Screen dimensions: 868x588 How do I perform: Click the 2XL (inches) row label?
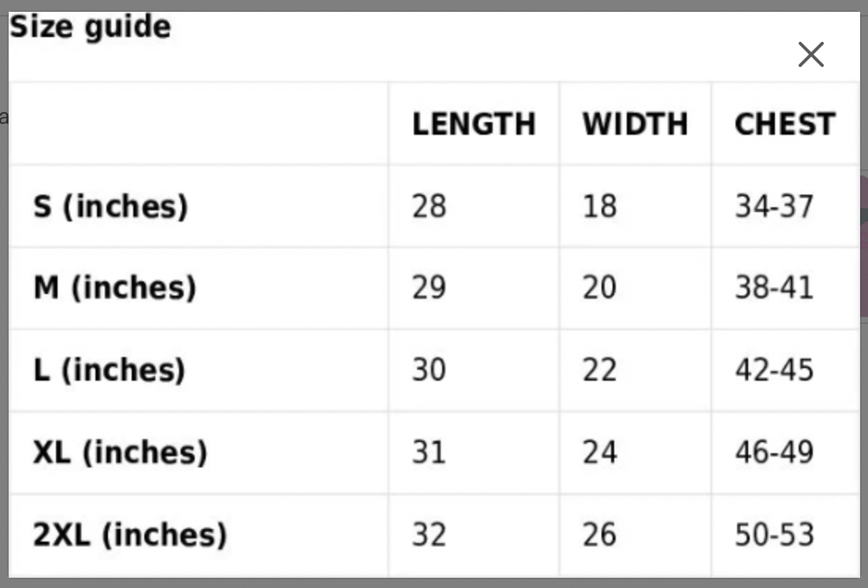tap(129, 534)
